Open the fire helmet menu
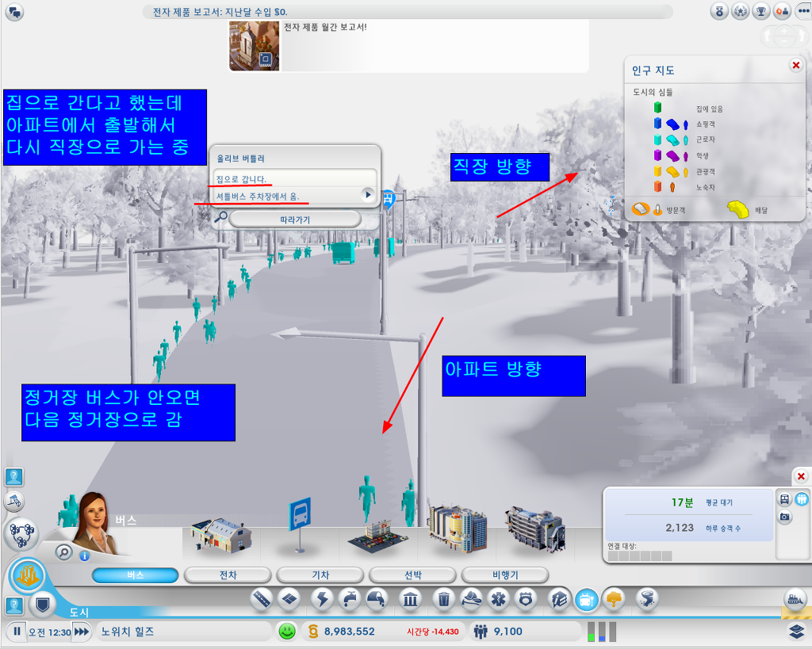This screenshot has height=649, width=812. (x=471, y=599)
